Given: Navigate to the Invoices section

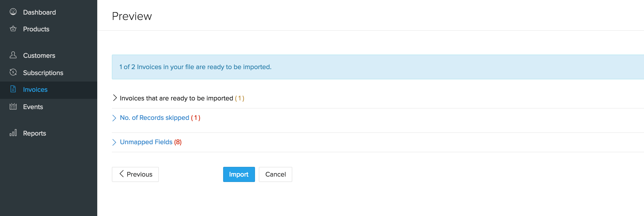Looking at the screenshot, I should [35, 89].
